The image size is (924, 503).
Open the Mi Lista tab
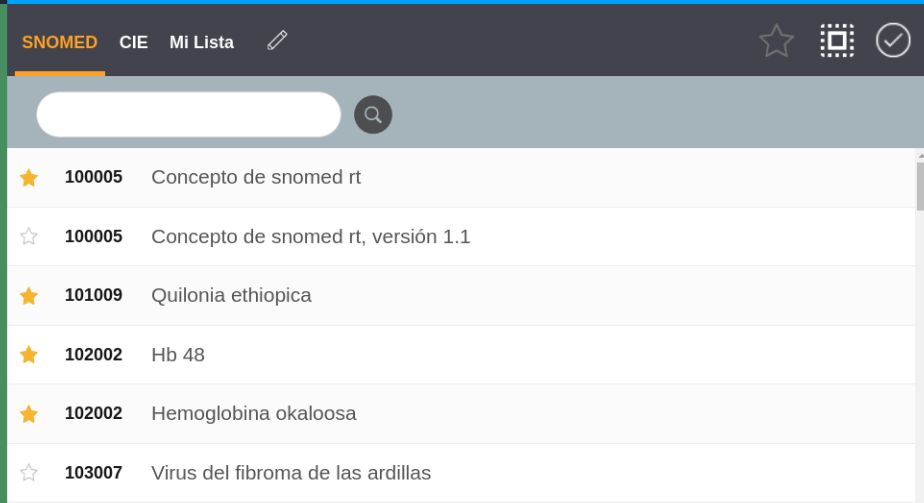tap(201, 42)
